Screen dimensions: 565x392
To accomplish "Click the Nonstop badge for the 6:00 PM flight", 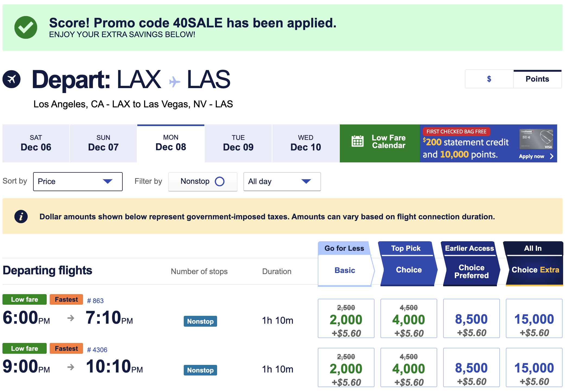I will tap(200, 321).
